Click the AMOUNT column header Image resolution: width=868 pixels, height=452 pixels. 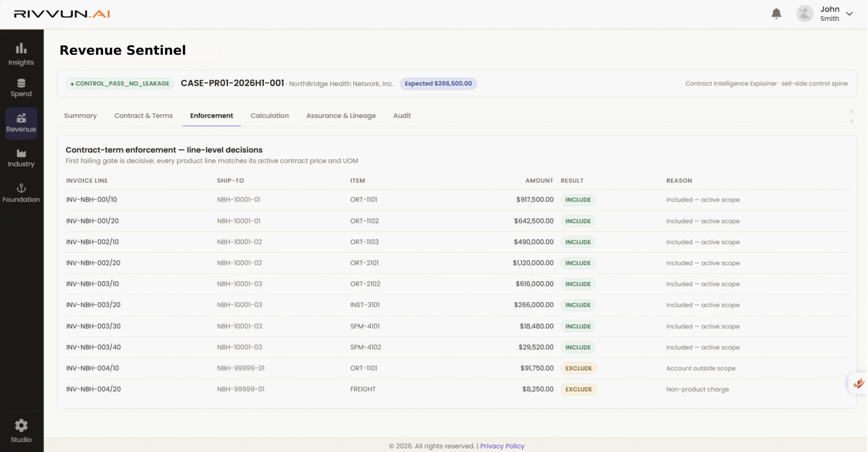click(x=539, y=180)
